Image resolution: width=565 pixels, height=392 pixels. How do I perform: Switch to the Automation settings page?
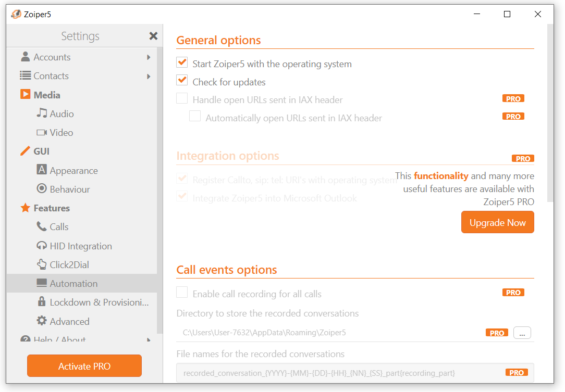click(73, 283)
